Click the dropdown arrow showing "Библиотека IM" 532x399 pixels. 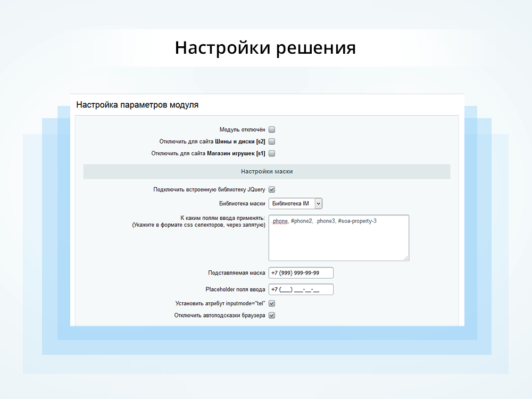pyautogui.click(x=318, y=203)
